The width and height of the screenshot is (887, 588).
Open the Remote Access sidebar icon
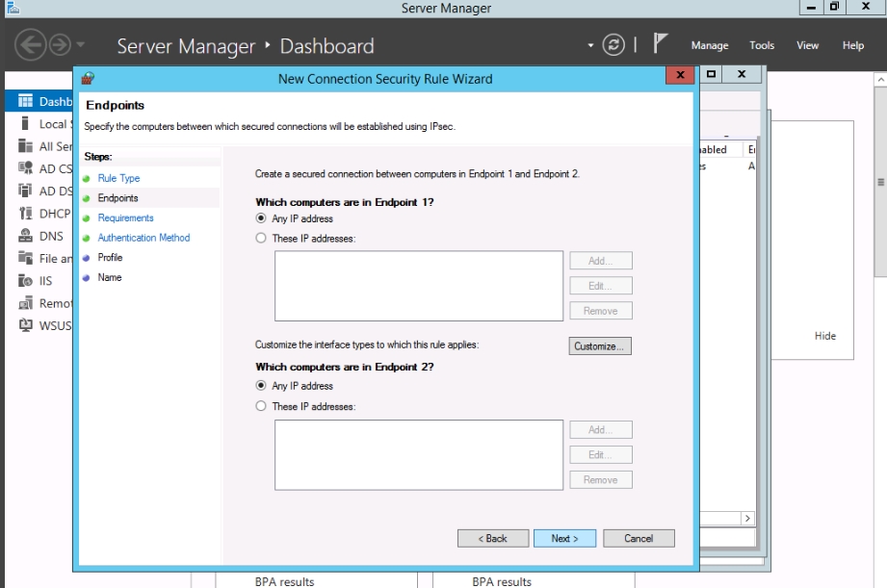(25, 303)
